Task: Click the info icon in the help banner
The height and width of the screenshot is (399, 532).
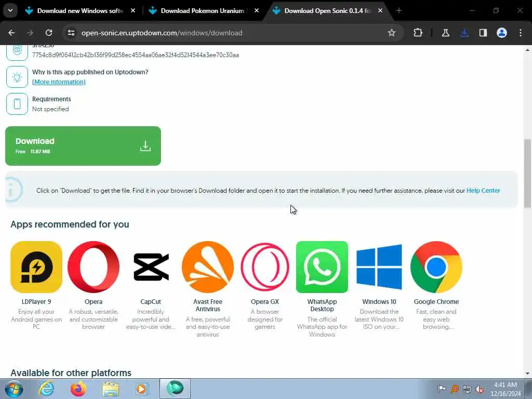Action: [13, 190]
